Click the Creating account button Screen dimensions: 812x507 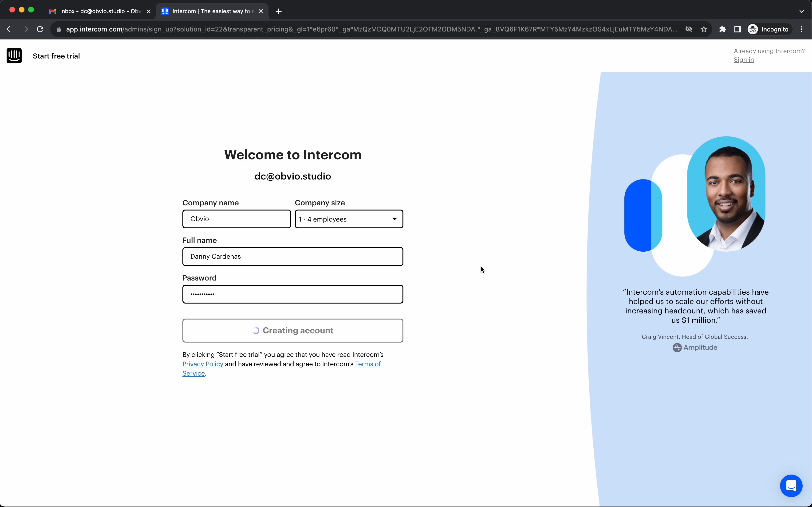(x=292, y=330)
